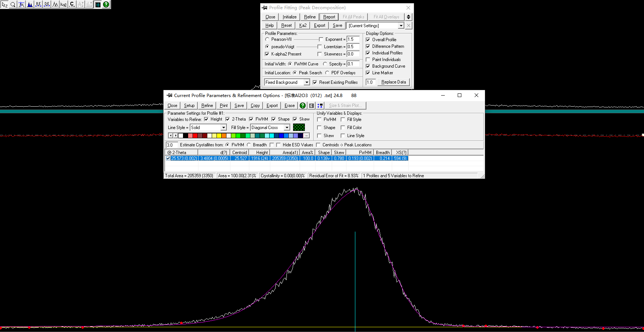Click the pin icon in Profile Fitting title
Image resolution: width=644 pixels, height=332 pixels.
coord(264,8)
